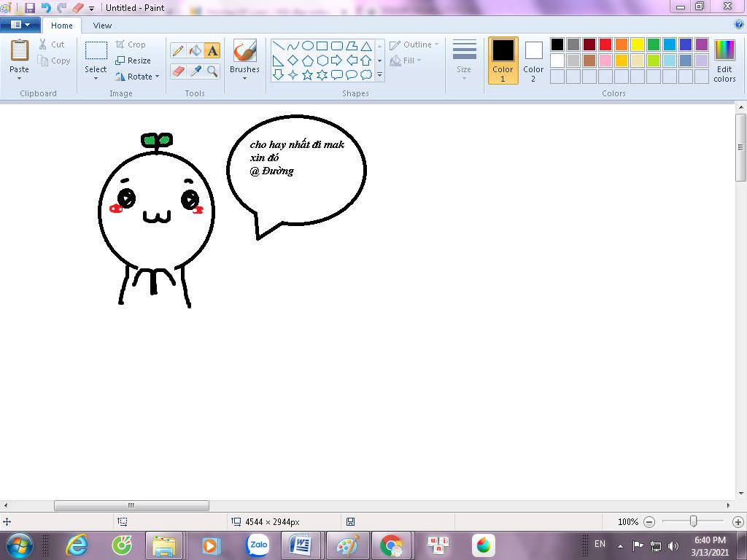Click the zoom in plus button

click(x=738, y=522)
